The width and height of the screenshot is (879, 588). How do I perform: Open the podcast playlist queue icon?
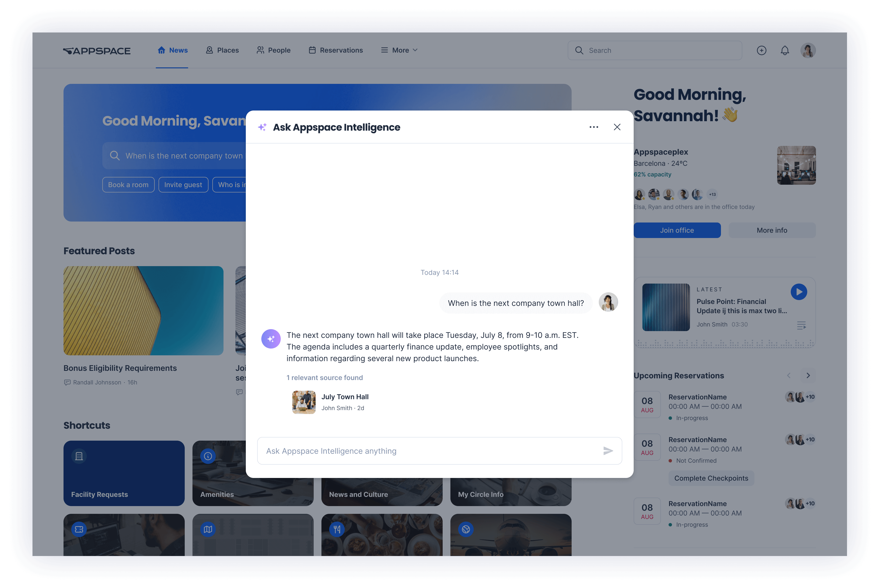[x=801, y=326]
